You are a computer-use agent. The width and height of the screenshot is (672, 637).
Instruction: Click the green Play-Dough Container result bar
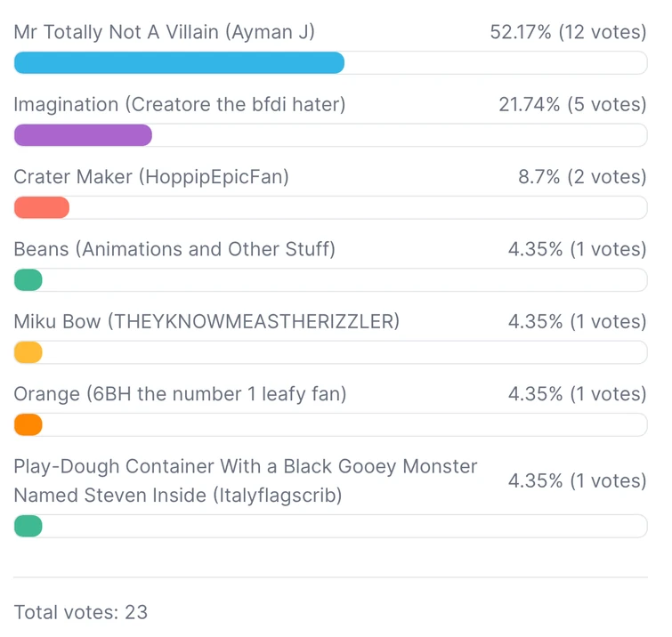tap(28, 526)
